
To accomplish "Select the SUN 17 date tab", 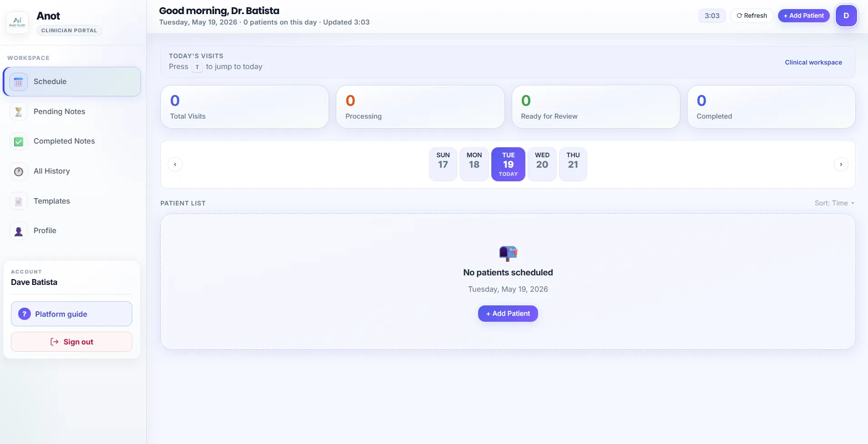I will 443,164.
